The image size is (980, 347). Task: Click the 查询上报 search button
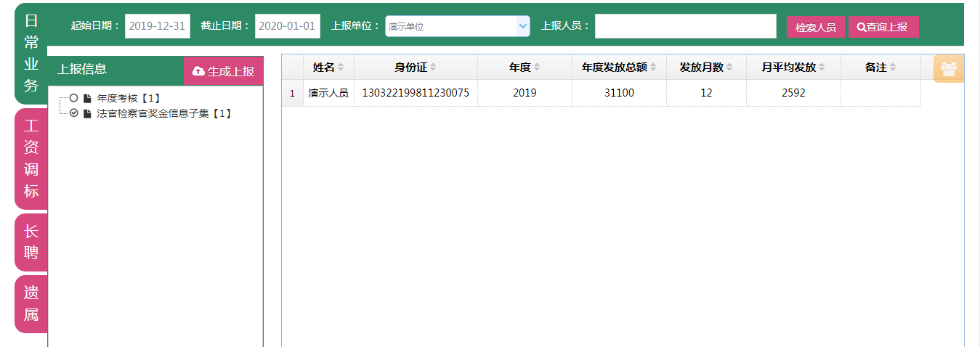(x=883, y=27)
